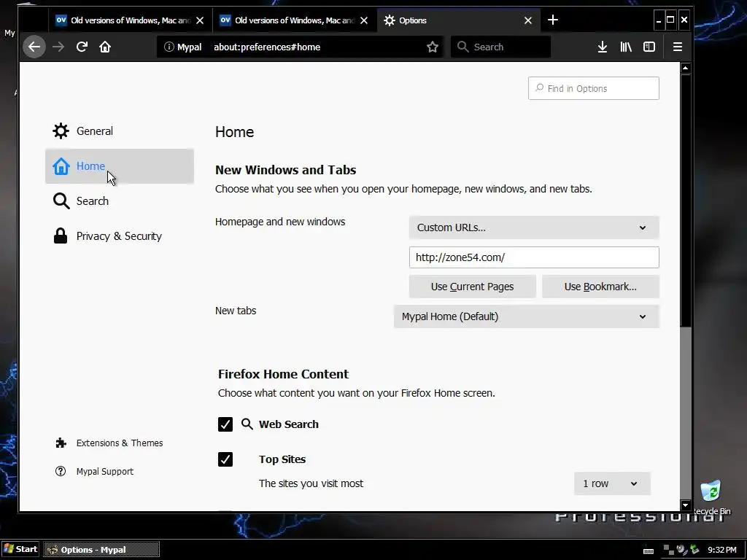747x560 pixels.
Task: Open a new tab with the plus button
Action: click(553, 20)
